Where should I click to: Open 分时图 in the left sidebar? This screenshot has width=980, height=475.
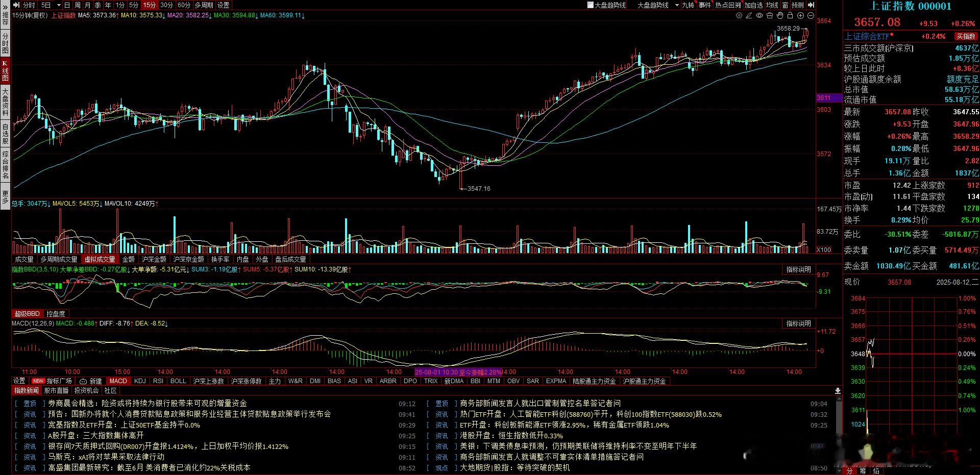click(x=5, y=43)
